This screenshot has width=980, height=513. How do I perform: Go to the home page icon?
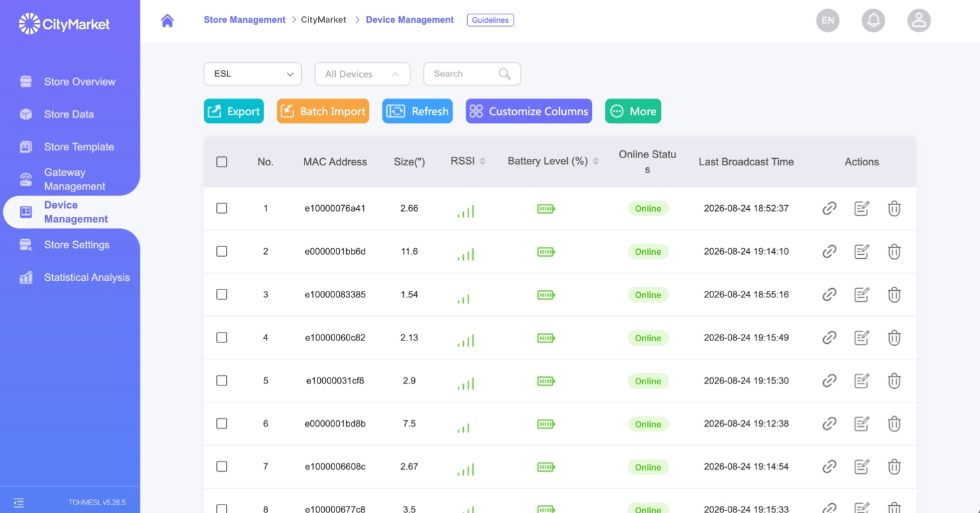point(167,20)
